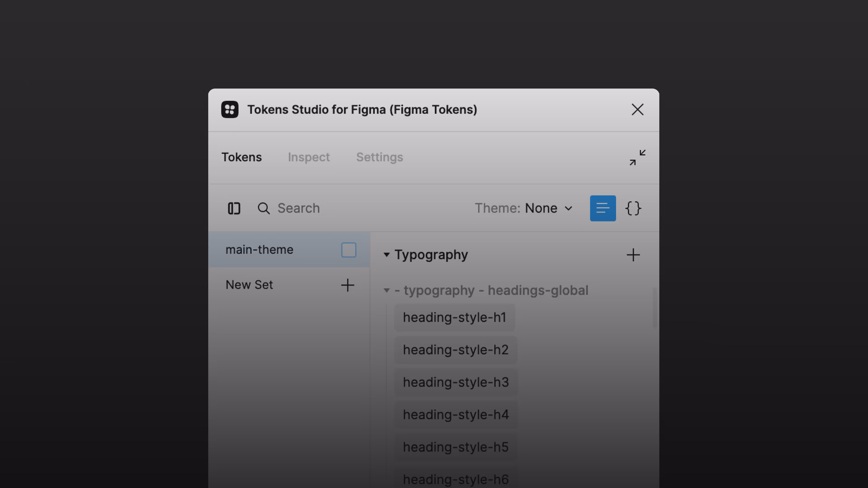
Task: Collapse the typography - headings-global group
Action: tap(387, 290)
